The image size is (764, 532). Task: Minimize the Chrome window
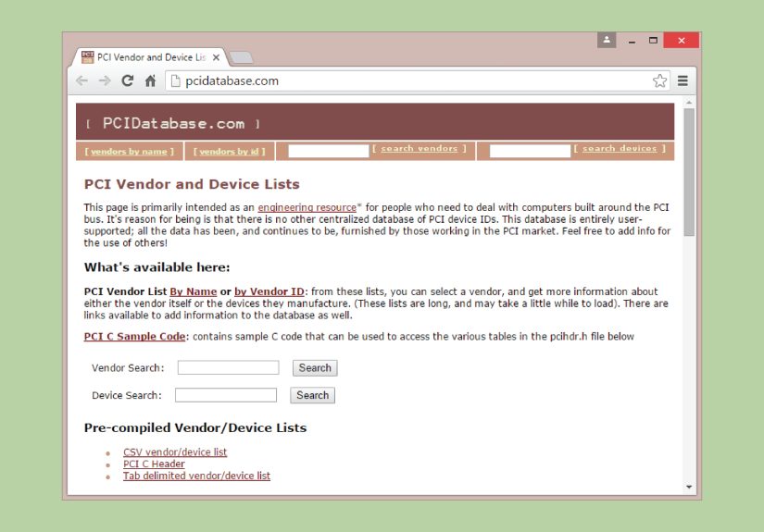point(632,41)
